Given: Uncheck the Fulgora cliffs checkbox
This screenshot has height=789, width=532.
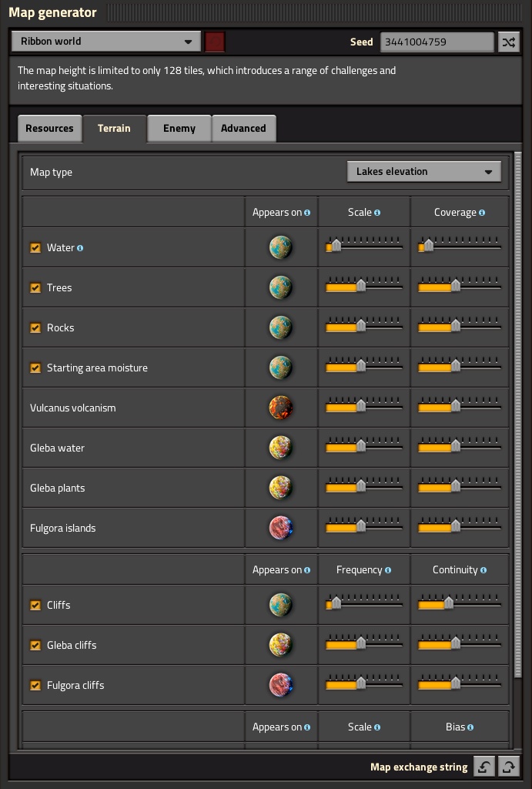Looking at the screenshot, I should click(x=35, y=685).
